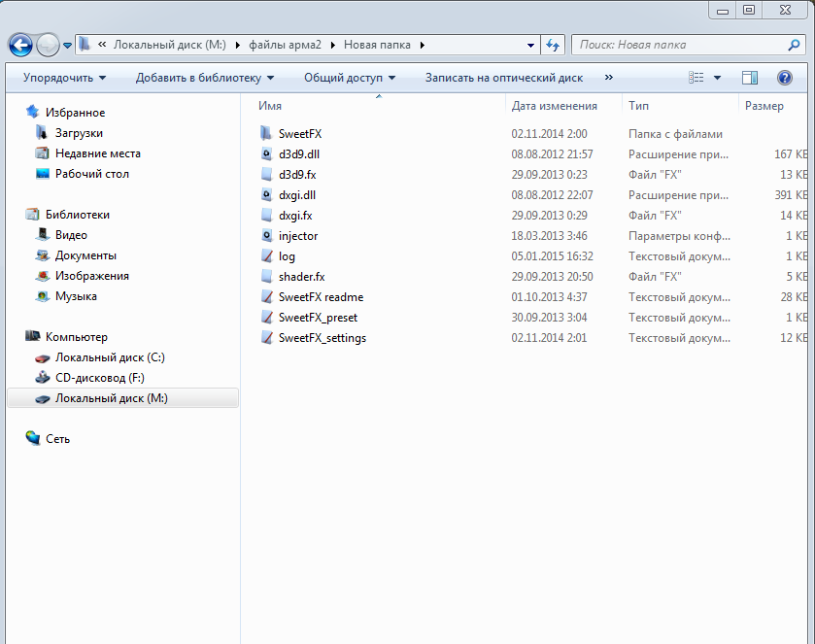Select Избранное in navigation pane
Screen dimensions: 815x644
tap(75, 113)
